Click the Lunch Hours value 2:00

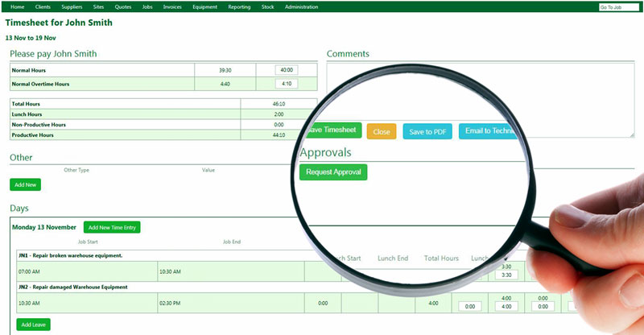click(x=279, y=114)
